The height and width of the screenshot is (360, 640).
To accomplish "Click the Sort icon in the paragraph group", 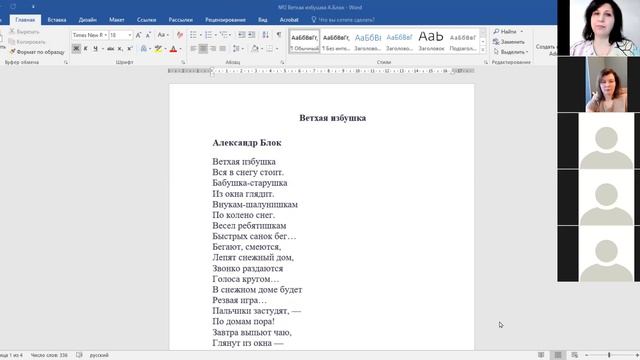I will coord(265,35).
